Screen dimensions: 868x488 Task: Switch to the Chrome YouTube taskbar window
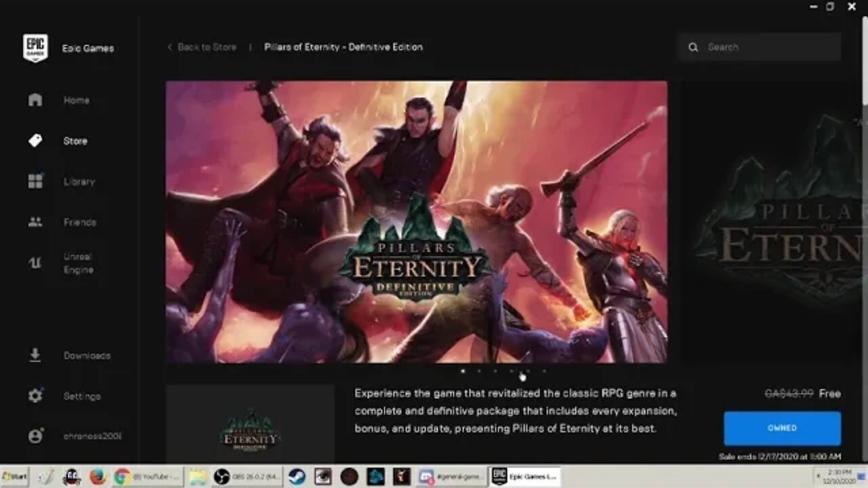(147, 476)
